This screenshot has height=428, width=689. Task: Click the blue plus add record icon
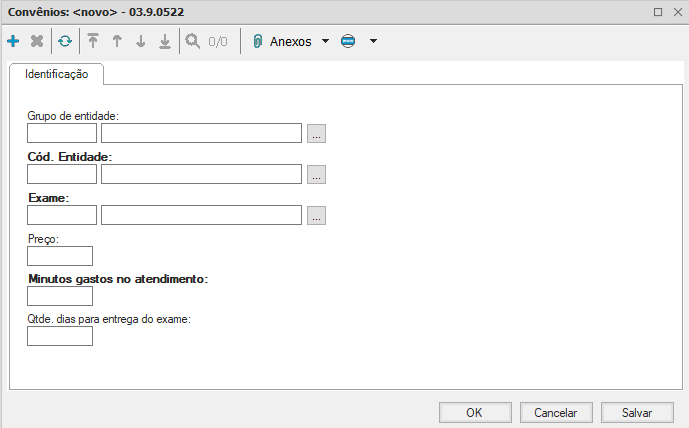(x=13, y=42)
